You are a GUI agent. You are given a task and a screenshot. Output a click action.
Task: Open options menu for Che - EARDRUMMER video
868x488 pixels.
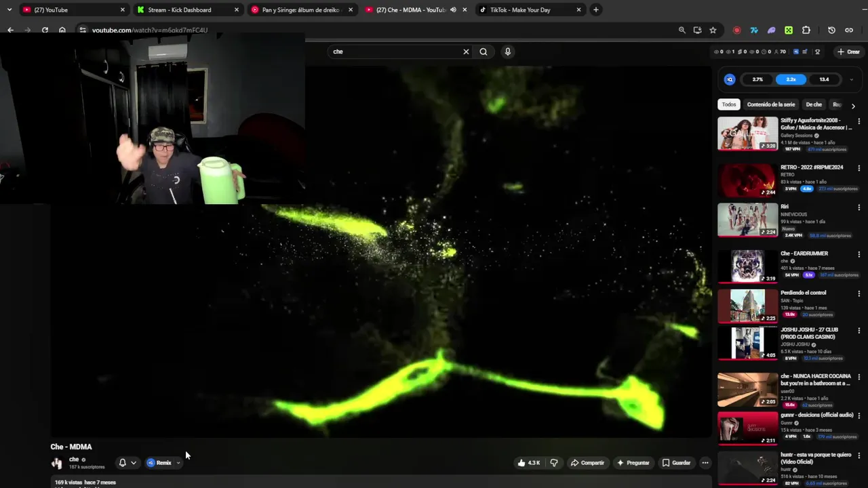tap(859, 254)
